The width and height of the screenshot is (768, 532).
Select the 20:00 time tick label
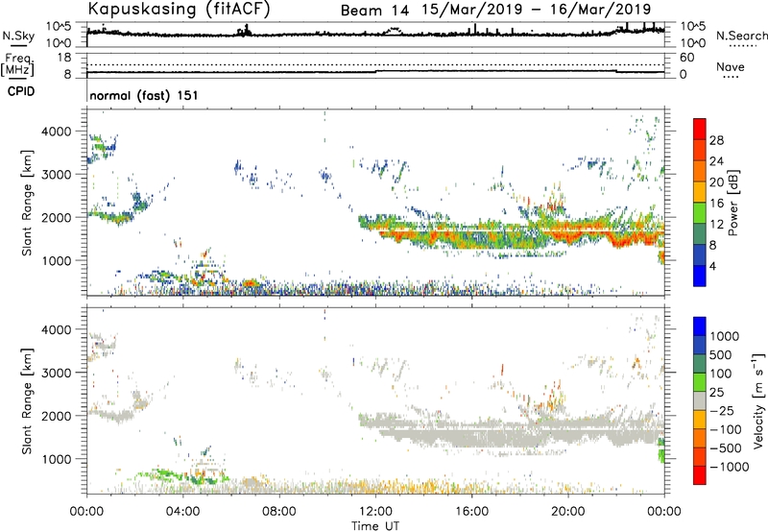567,512
